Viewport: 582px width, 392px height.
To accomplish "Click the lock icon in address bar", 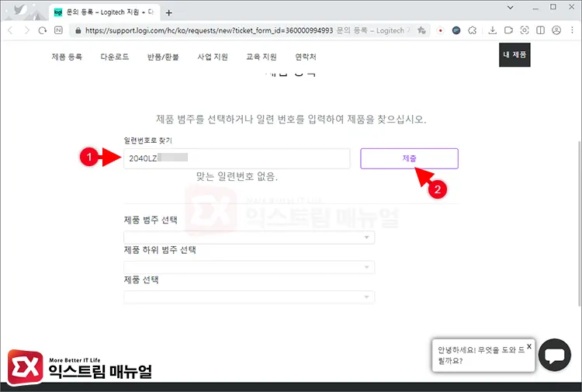I will [x=78, y=30].
